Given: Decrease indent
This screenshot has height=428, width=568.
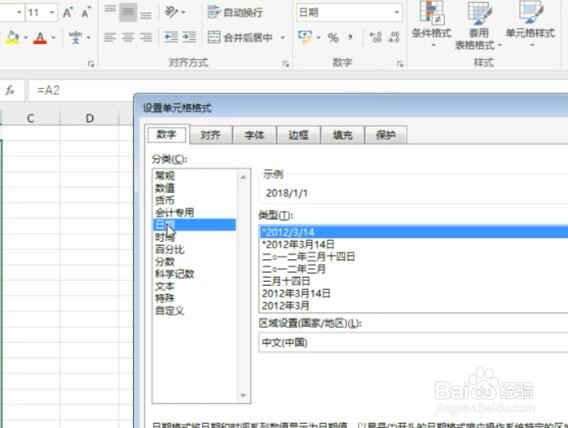Looking at the screenshot, I should (x=171, y=37).
